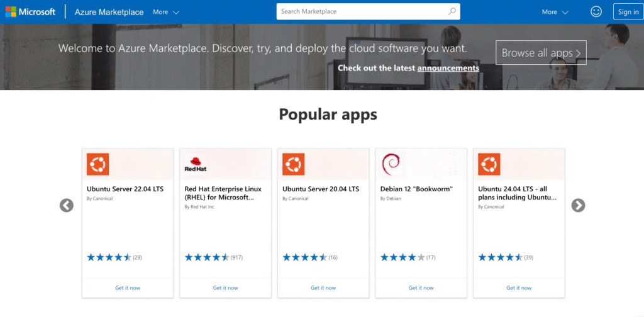Click the Ubuntu 24.04 LTS logo
The image size is (644, 317).
point(489,164)
